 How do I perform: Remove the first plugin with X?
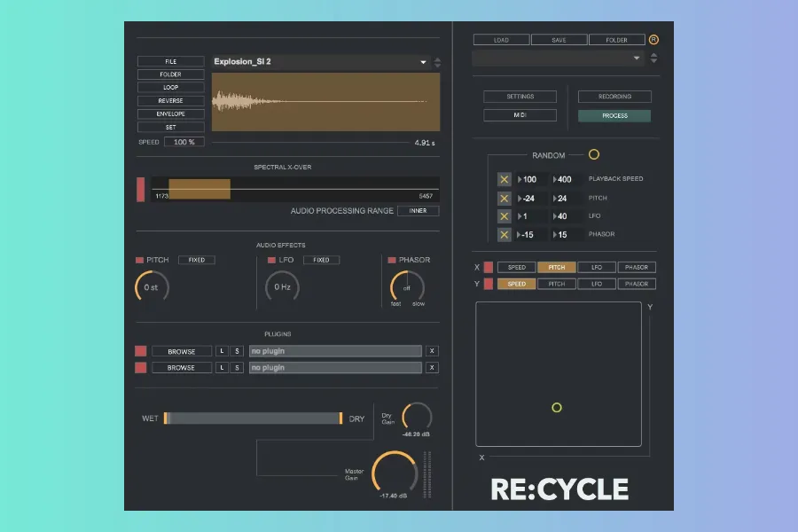[x=432, y=351]
